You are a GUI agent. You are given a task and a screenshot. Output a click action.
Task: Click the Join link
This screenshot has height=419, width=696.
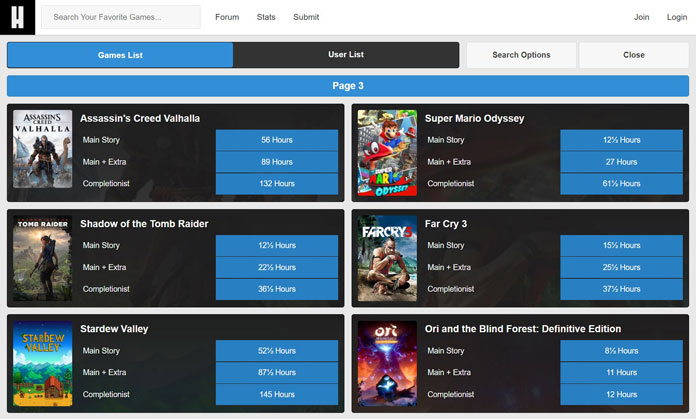pyautogui.click(x=641, y=17)
